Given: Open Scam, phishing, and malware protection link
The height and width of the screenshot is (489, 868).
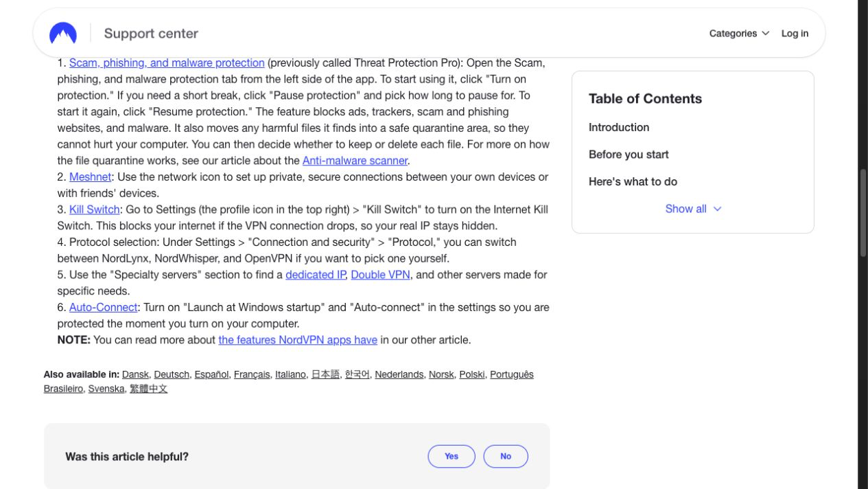Looking at the screenshot, I should (x=167, y=62).
